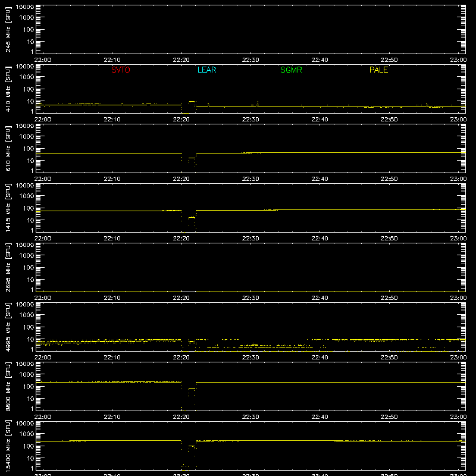Click the yellow PALE station label

[378, 70]
